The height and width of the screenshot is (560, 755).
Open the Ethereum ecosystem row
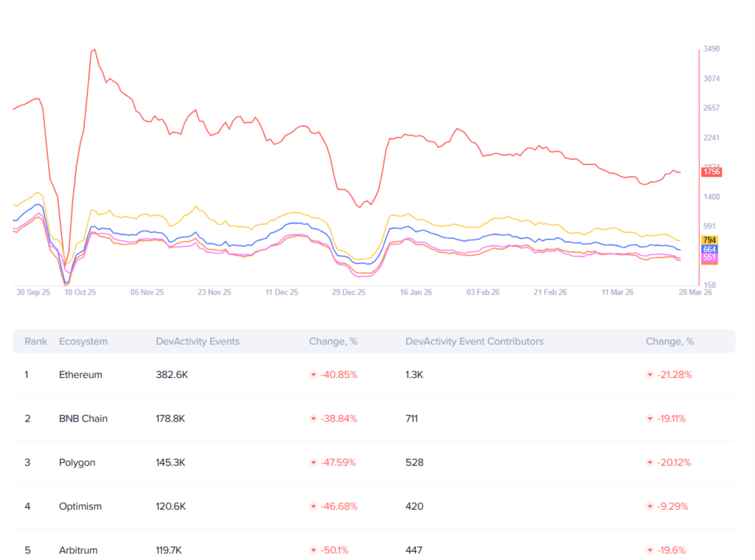pos(80,375)
